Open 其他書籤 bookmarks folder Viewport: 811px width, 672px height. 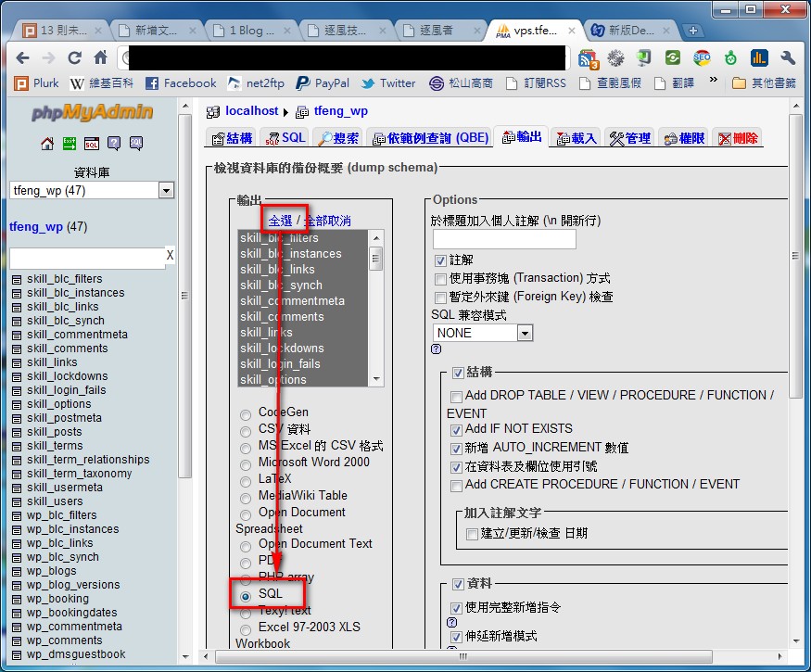point(764,82)
